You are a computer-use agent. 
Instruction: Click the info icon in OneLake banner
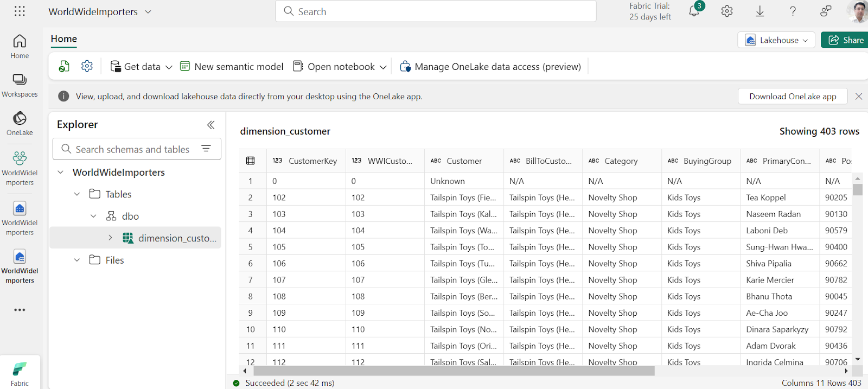point(63,97)
